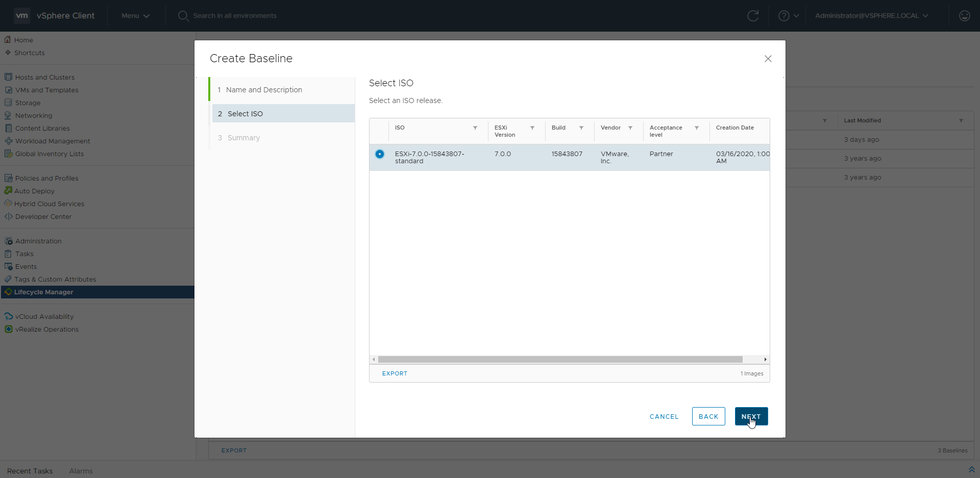Expand the Recent Tasks panel with double chevron
The width and height of the screenshot is (980, 478).
click(971, 469)
